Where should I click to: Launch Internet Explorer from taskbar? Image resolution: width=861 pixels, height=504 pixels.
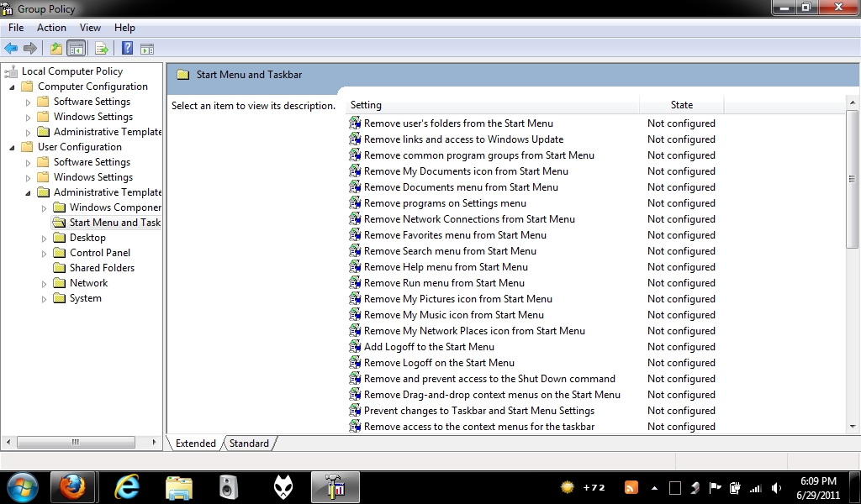(x=127, y=487)
